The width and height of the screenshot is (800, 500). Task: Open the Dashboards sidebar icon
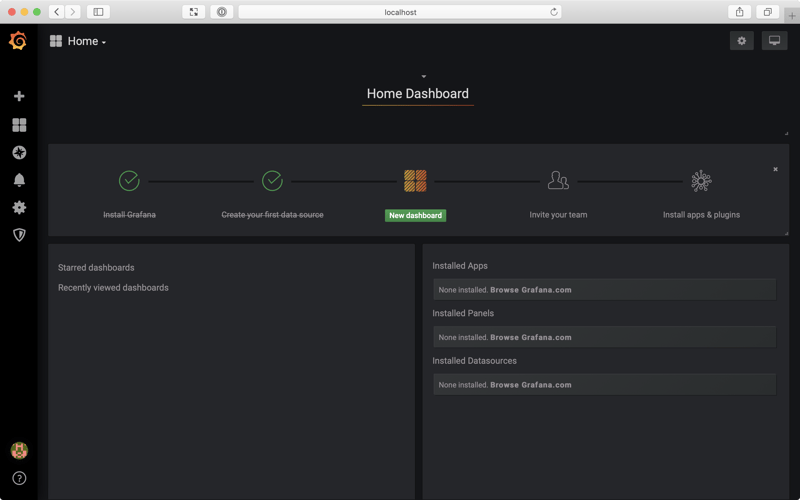(19, 124)
